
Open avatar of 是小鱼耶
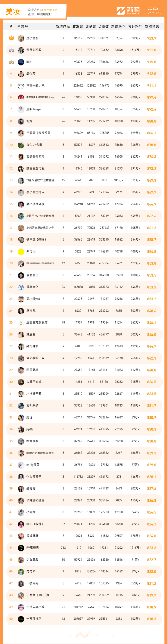[x=21, y=38]
